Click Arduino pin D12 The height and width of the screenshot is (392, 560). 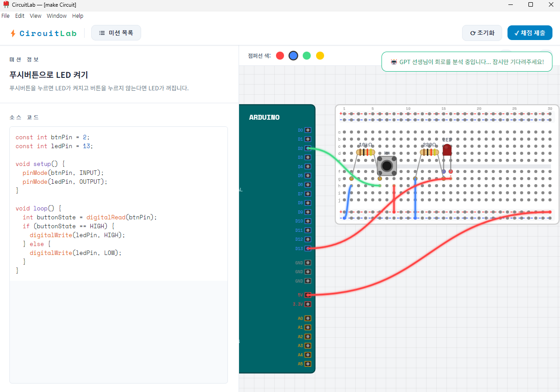tap(308, 239)
